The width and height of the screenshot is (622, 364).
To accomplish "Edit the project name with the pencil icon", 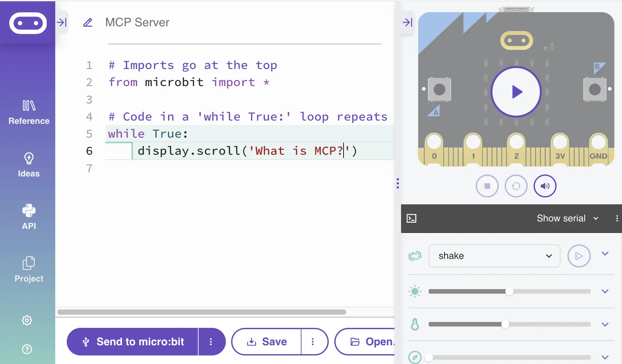I will (x=88, y=22).
